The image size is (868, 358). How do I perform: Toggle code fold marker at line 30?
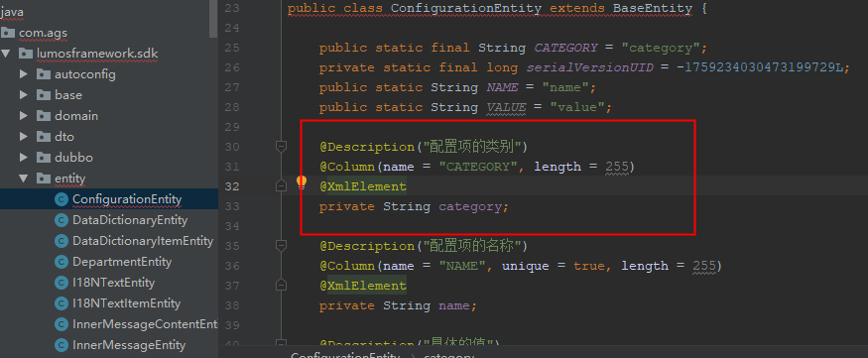click(281, 146)
